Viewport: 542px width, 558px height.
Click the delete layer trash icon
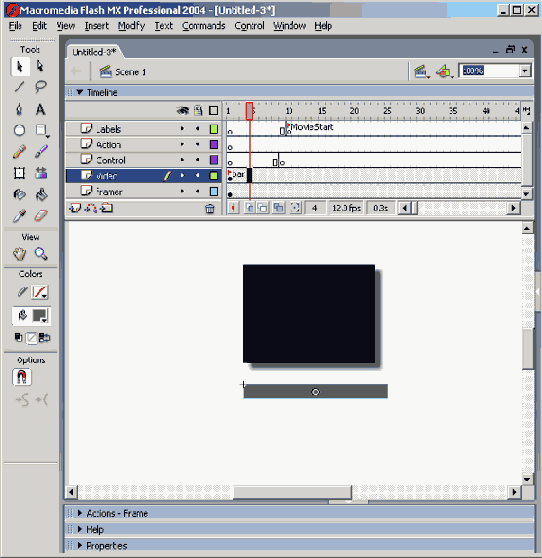210,209
